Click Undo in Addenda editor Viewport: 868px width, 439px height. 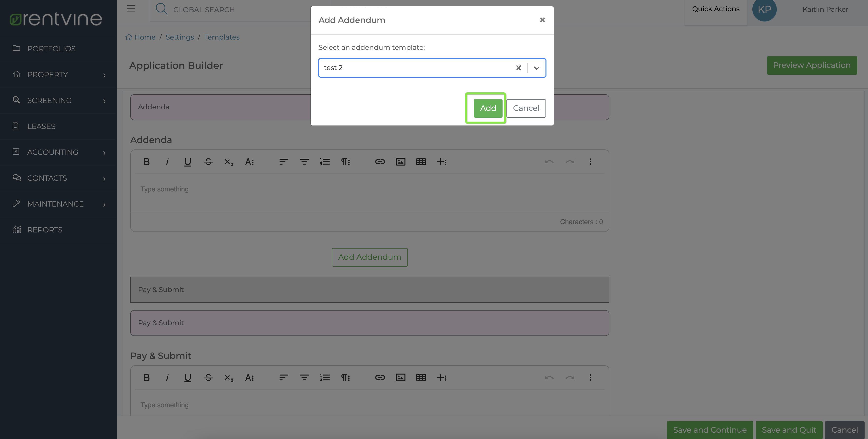pyautogui.click(x=549, y=162)
